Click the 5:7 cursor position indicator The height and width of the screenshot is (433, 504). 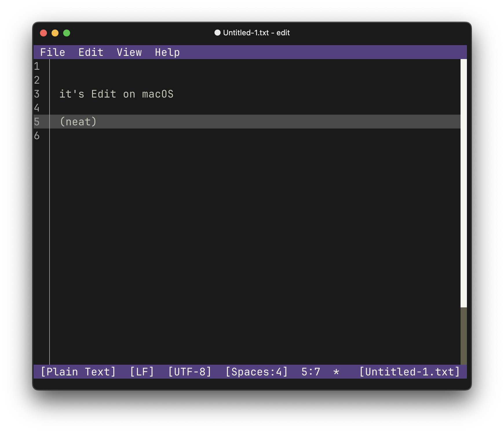tap(311, 372)
